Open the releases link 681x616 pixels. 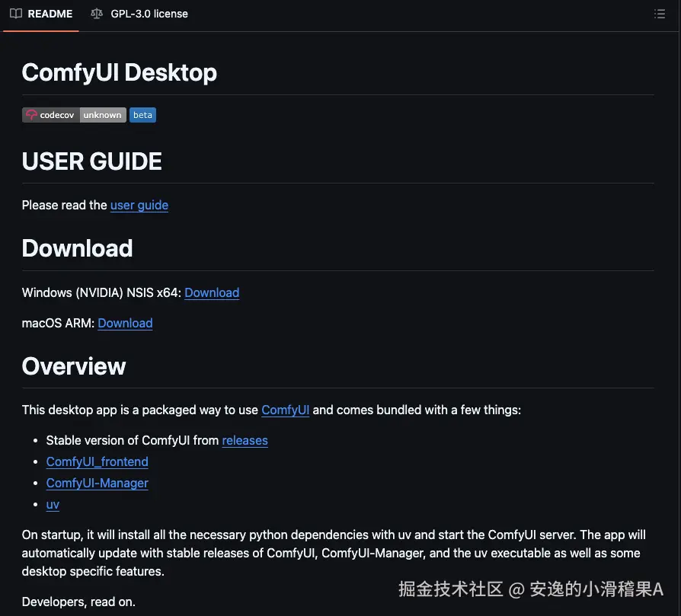[245, 440]
